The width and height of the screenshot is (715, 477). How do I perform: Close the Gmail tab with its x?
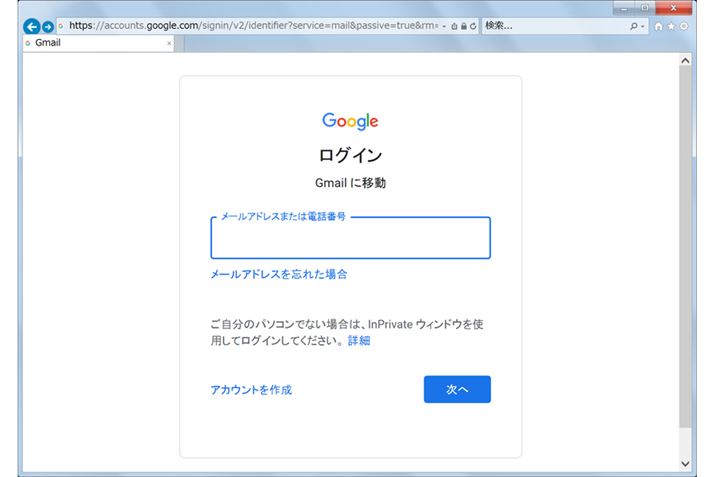(169, 43)
